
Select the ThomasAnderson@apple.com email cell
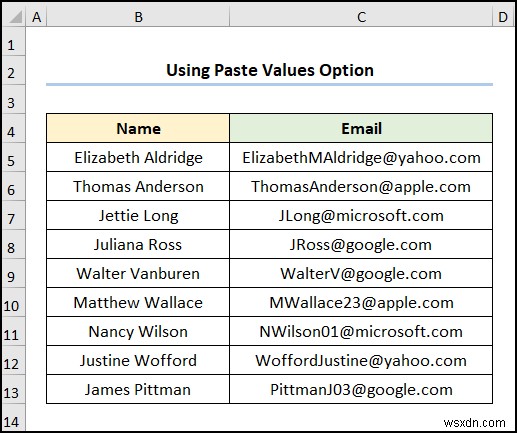361,186
